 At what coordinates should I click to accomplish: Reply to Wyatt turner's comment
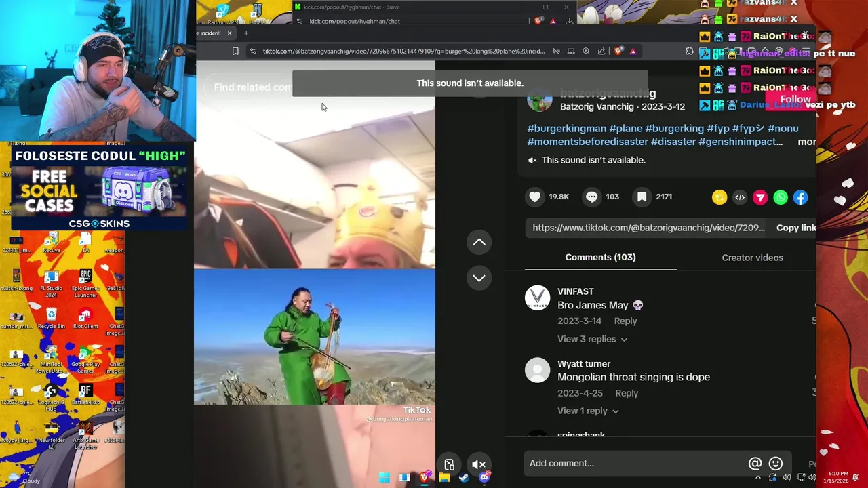[627, 393]
